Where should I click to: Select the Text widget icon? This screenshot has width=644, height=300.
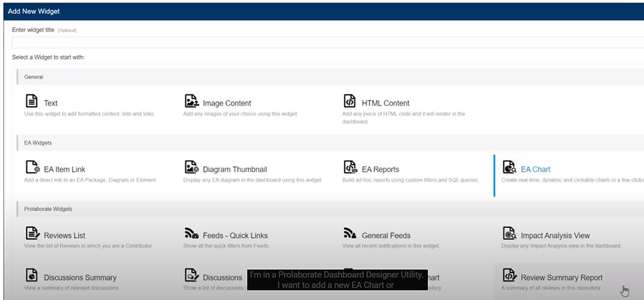(32, 101)
